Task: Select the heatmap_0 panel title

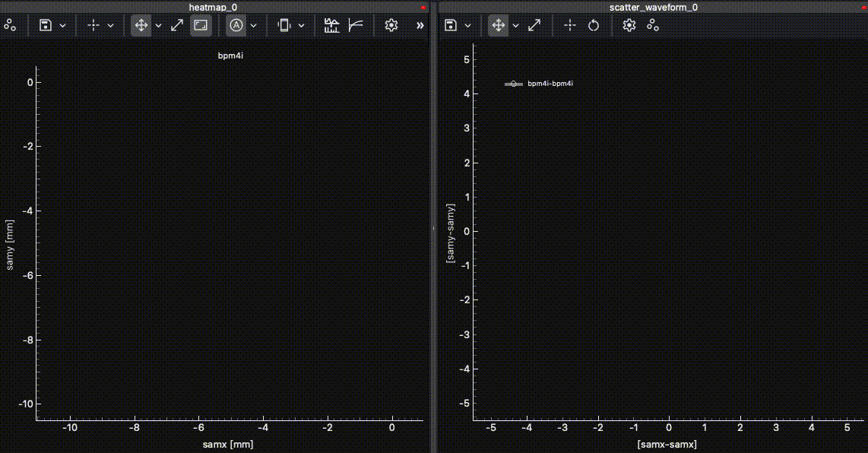Action: pyautogui.click(x=213, y=7)
